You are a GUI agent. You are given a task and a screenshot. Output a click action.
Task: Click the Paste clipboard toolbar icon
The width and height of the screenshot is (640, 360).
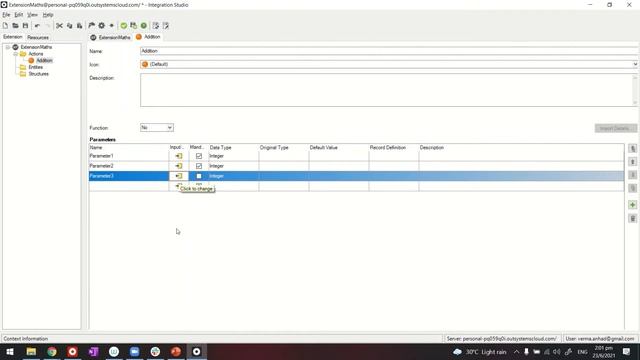(x=80, y=25)
